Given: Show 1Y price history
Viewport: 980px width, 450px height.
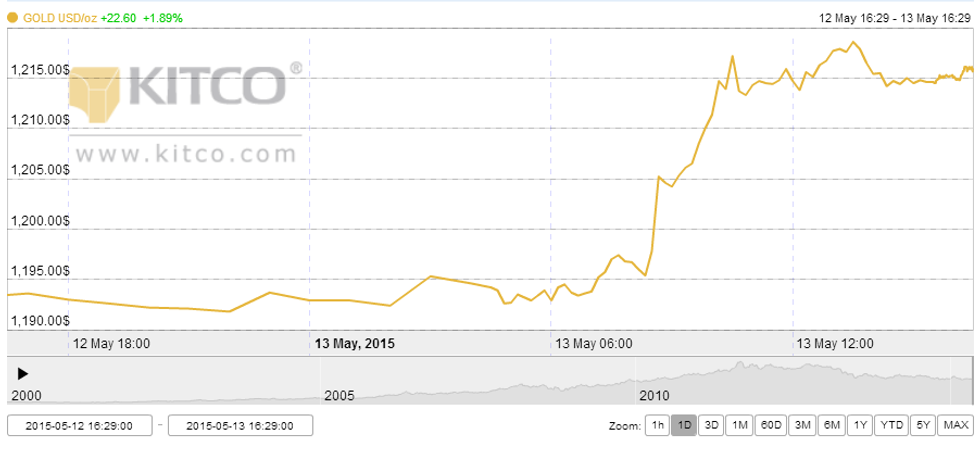Looking at the screenshot, I should 858,425.
